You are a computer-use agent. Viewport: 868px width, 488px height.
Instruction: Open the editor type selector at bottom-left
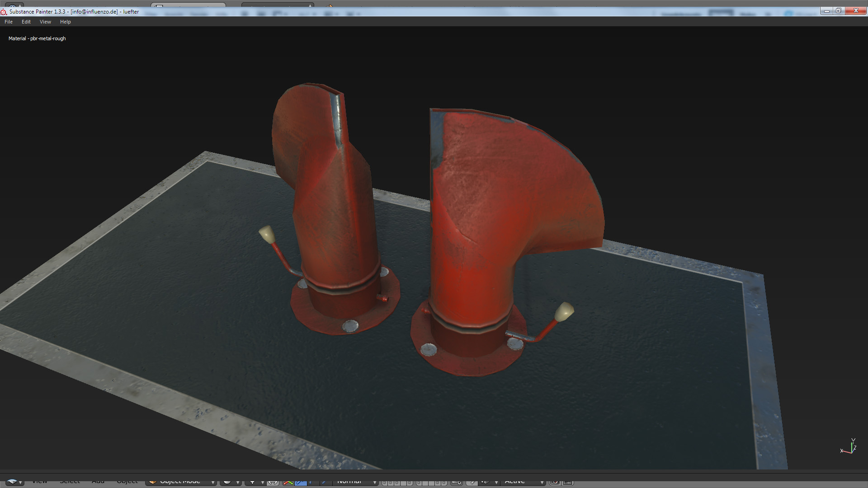[14, 482]
